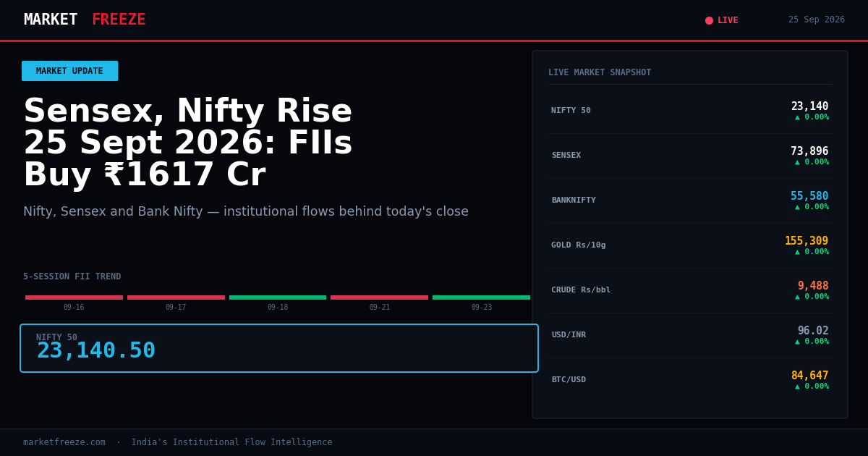868x456 pixels.
Task: Click the USD/INR up-arrow change indicator
Action: 812,342
